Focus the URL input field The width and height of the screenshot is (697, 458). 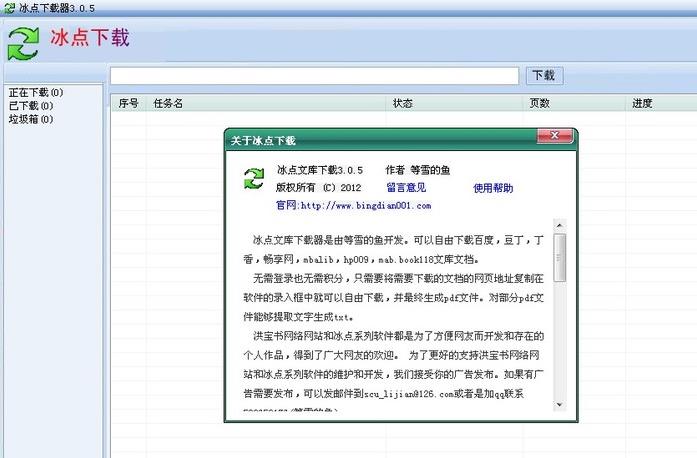(x=314, y=76)
